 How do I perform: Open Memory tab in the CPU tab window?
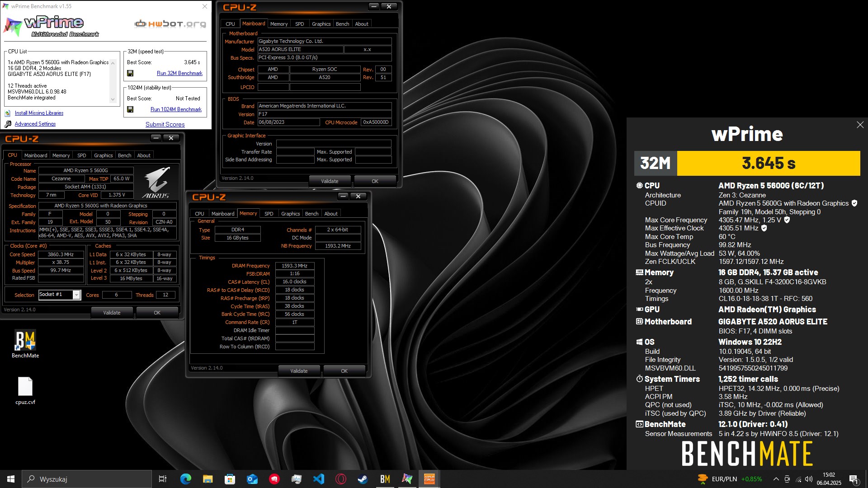[x=61, y=155]
